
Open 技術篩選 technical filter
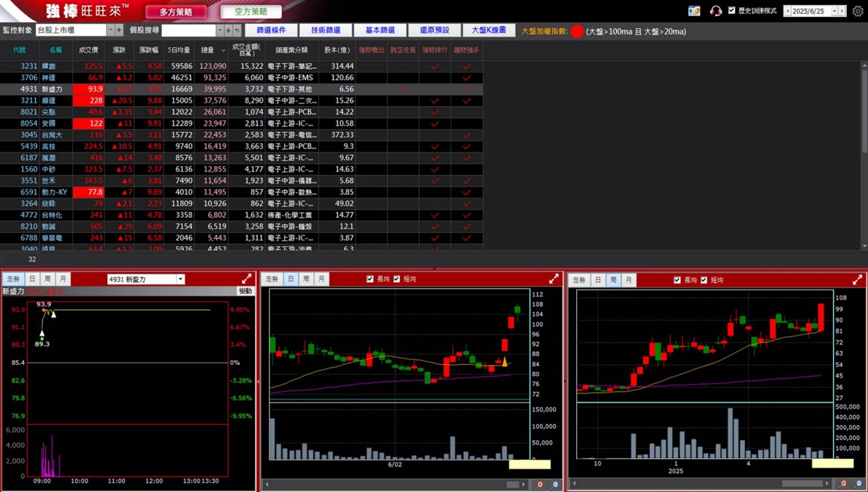click(x=325, y=31)
